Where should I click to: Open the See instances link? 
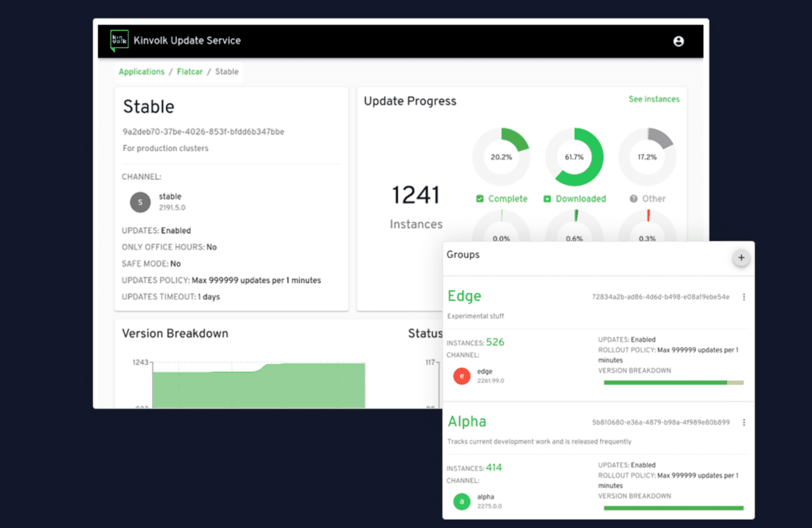click(x=654, y=99)
